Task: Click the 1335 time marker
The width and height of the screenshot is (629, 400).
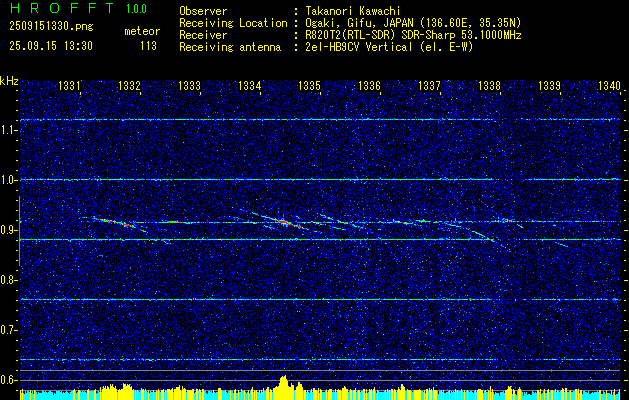Action: [309, 85]
